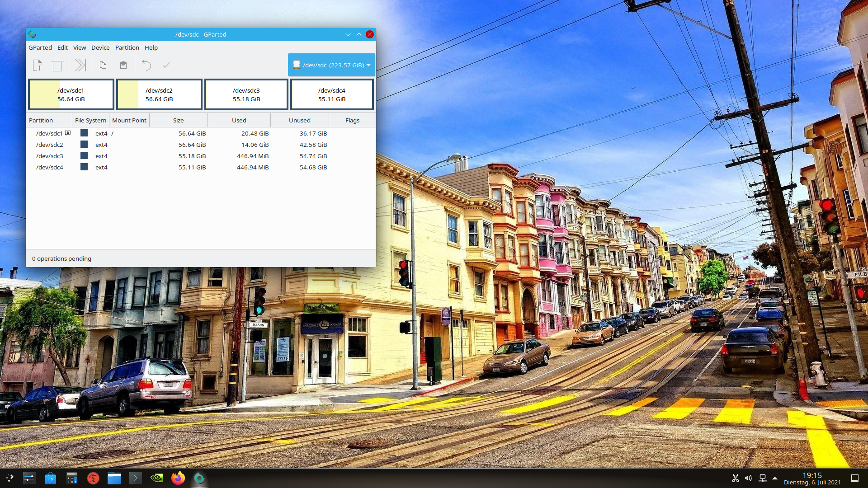
Task: Click the ext4 color swatch for /dev/sdc4
Action: point(84,167)
